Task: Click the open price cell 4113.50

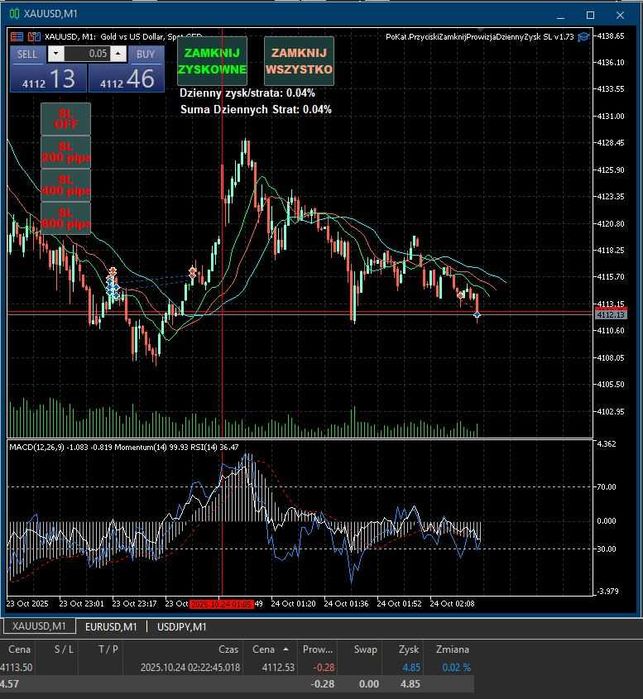Action: (x=16, y=667)
